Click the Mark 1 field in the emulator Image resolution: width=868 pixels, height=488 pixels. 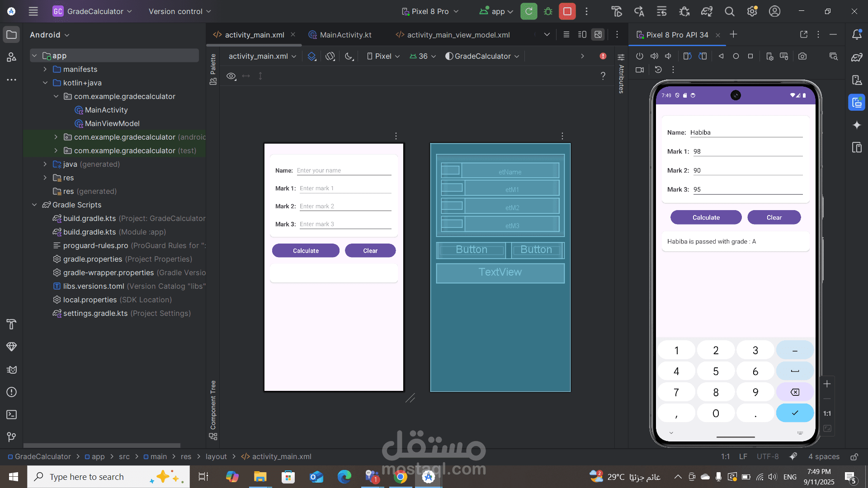[x=748, y=151]
